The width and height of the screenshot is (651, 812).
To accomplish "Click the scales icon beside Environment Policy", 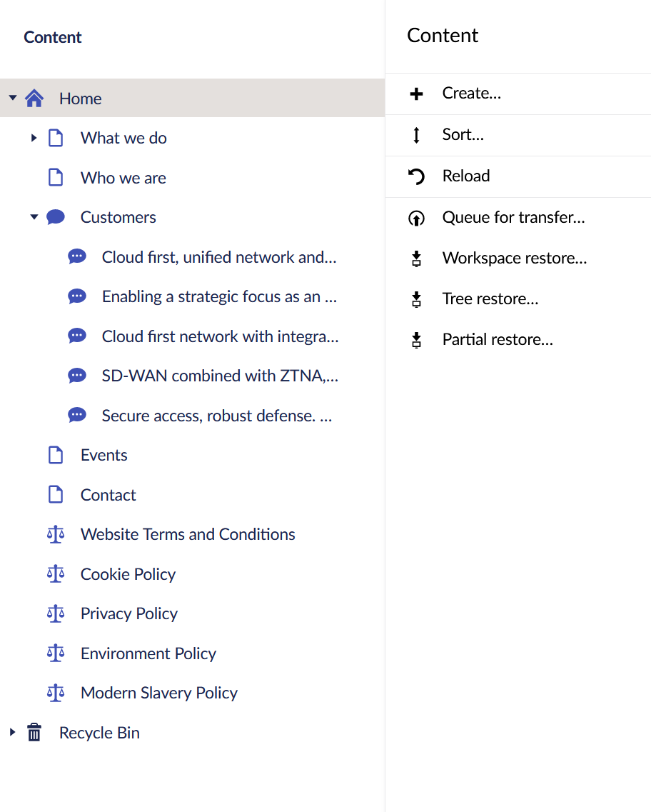I will (56, 653).
